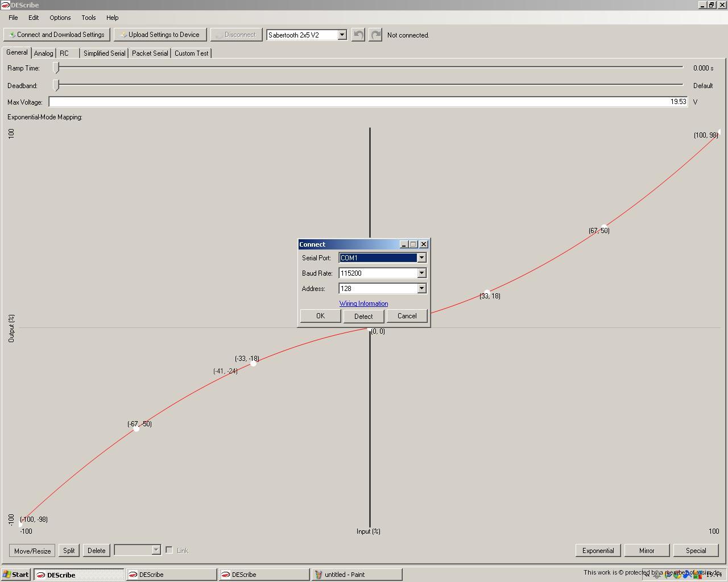
Task: Click the Max Voltage input field
Action: click(367, 102)
